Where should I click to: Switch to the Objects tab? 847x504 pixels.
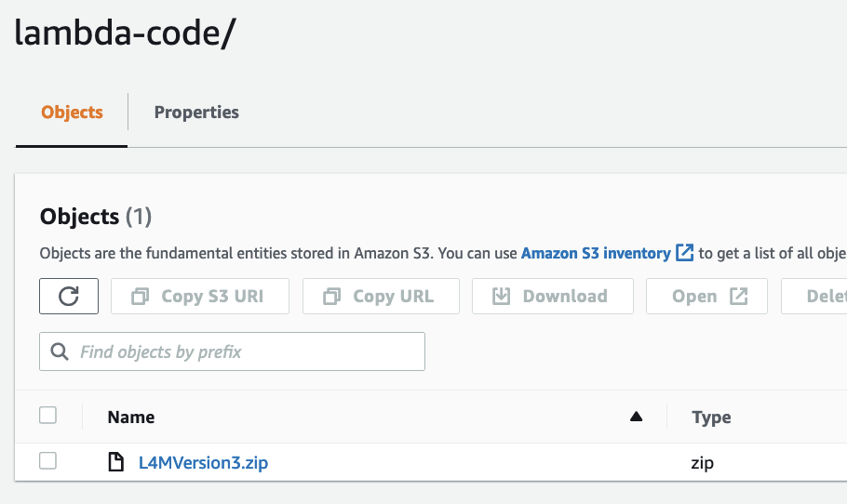72,113
